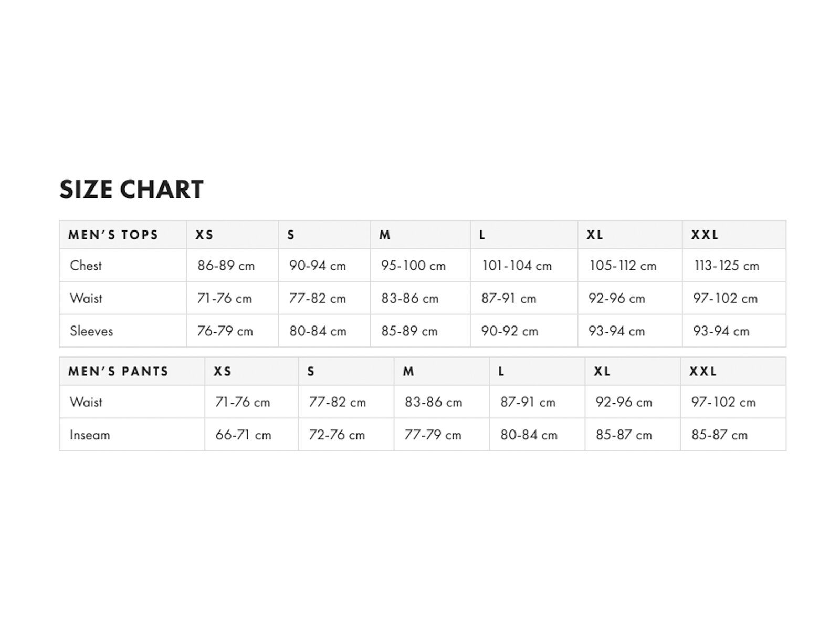Click the 72-76 cm inseam value
Viewport: 840px width, 630px height.
[x=337, y=435]
